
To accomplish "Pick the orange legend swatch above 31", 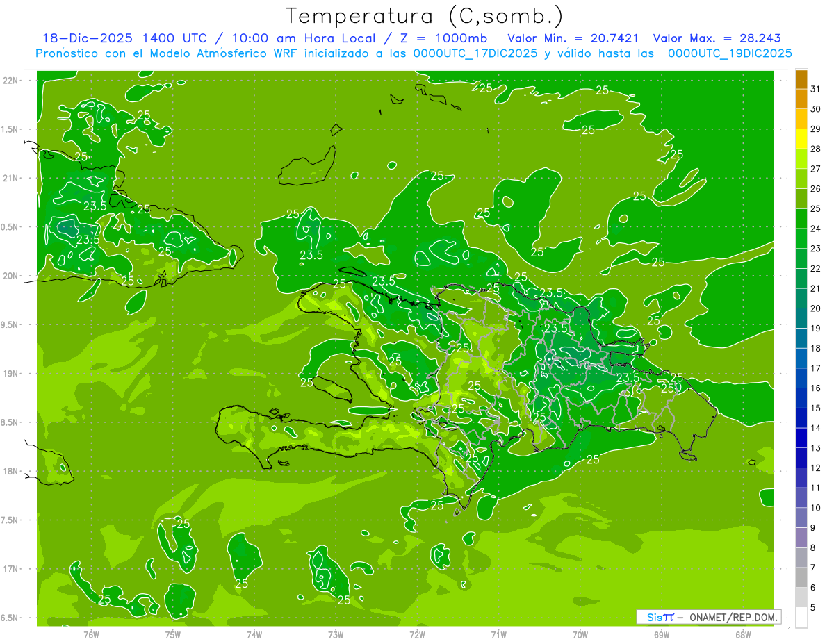I will pyautogui.click(x=801, y=79).
